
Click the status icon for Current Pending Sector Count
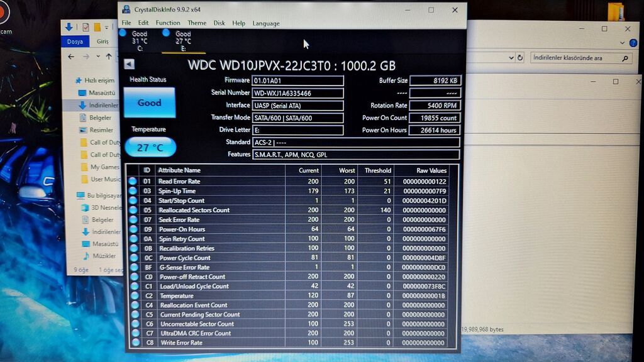[x=135, y=314]
